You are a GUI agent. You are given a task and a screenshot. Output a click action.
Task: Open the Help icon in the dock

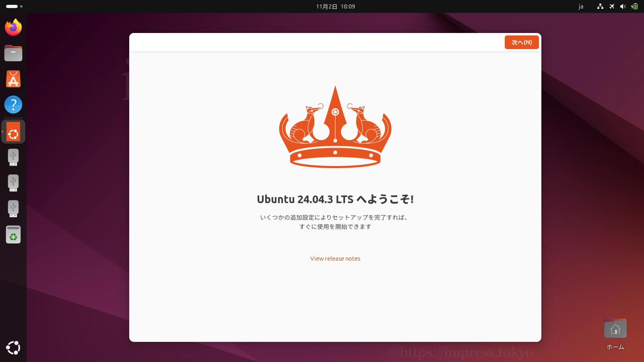[x=13, y=105]
